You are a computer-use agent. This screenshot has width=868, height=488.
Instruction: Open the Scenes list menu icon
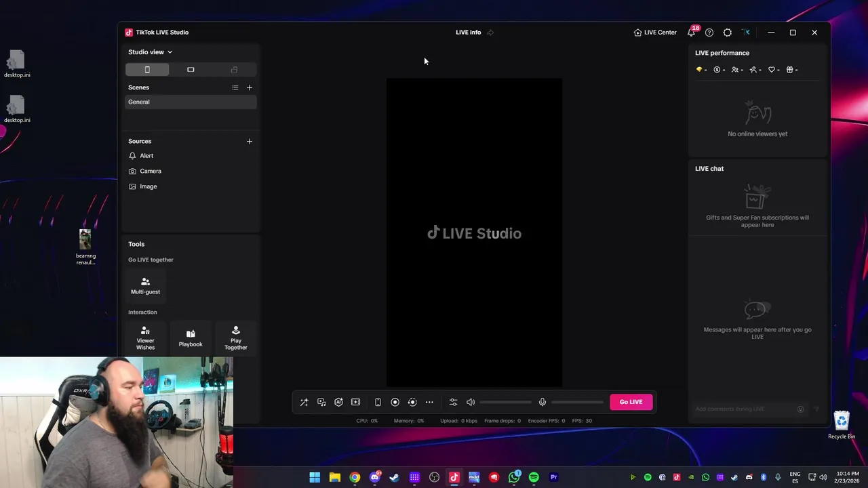click(235, 87)
